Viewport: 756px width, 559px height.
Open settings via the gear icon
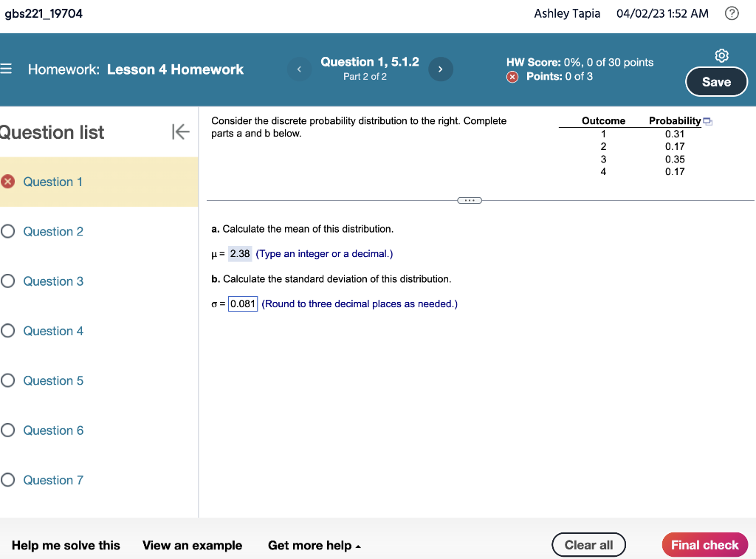(x=721, y=55)
